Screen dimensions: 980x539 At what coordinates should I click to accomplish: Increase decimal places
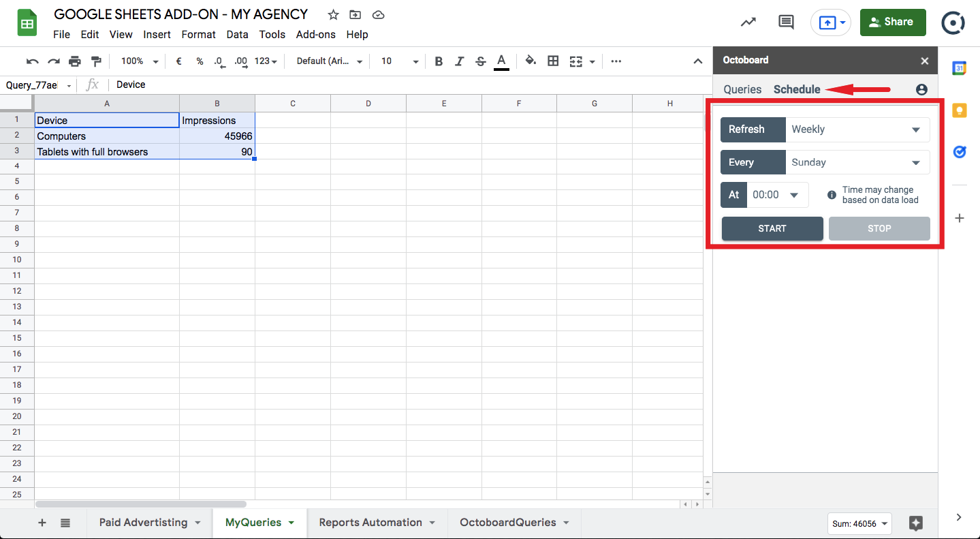click(240, 61)
